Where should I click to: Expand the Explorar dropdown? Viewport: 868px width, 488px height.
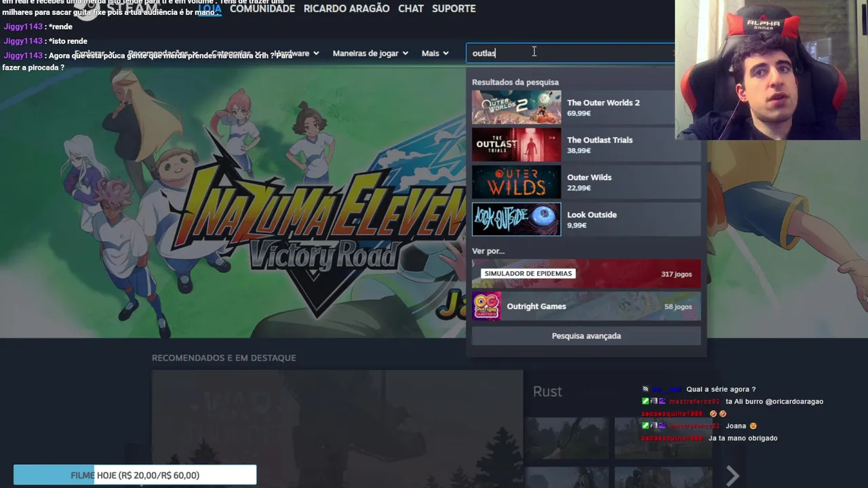pos(94,53)
